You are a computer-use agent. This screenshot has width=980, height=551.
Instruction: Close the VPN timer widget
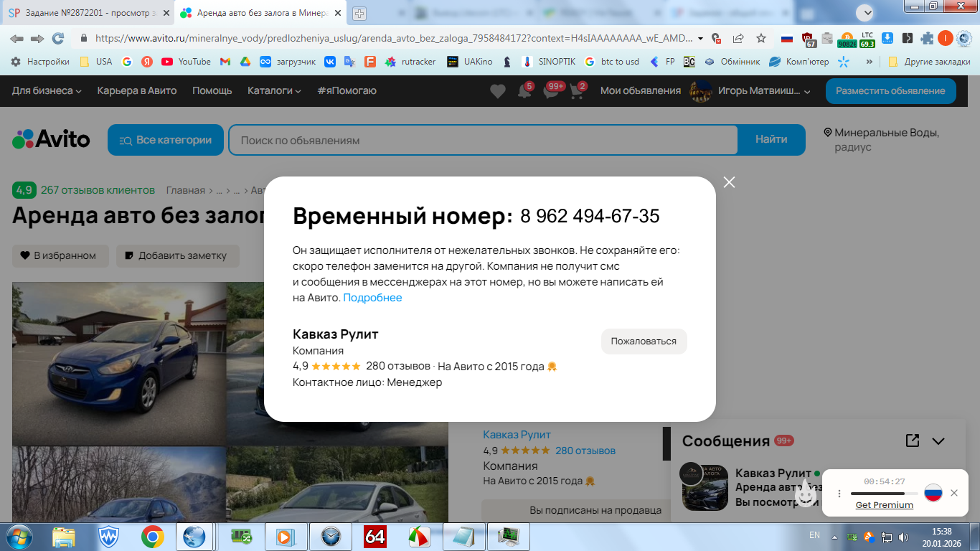pos(954,493)
